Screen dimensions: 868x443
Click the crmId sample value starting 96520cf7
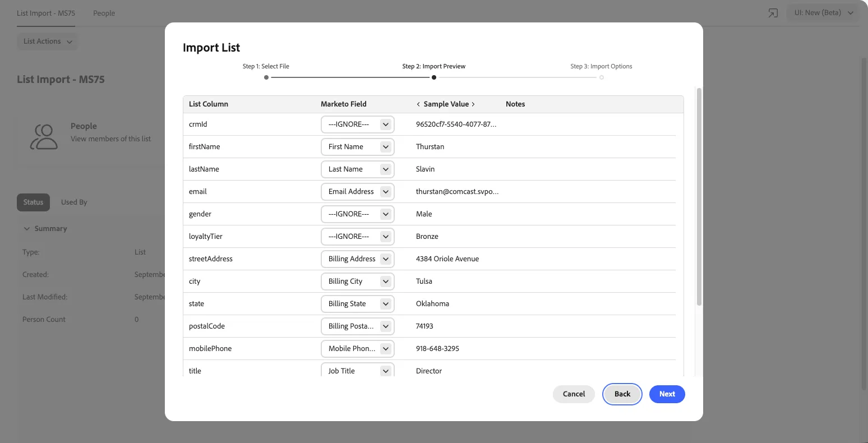point(456,124)
